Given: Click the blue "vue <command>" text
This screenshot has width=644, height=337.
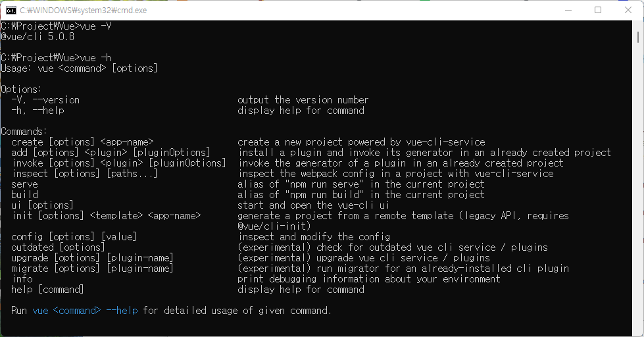Looking at the screenshot, I should pyautogui.click(x=66, y=310).
